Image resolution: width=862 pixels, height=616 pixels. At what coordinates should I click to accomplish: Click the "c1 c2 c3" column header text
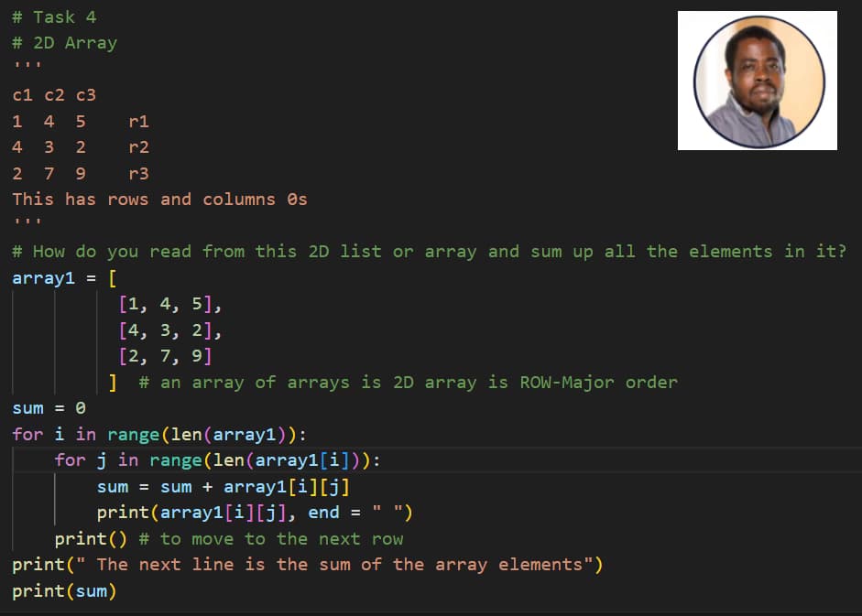click(44, 94)
